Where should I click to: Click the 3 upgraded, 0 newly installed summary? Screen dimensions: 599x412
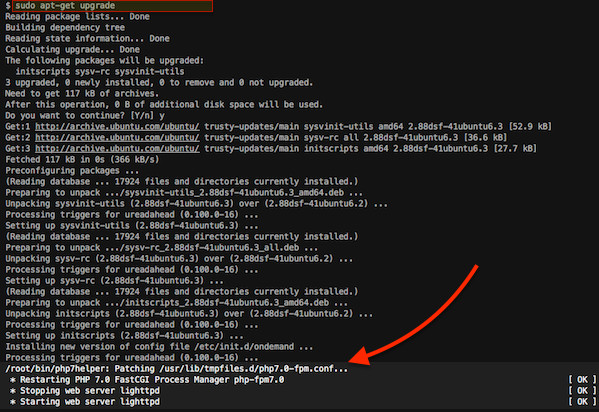159,83
